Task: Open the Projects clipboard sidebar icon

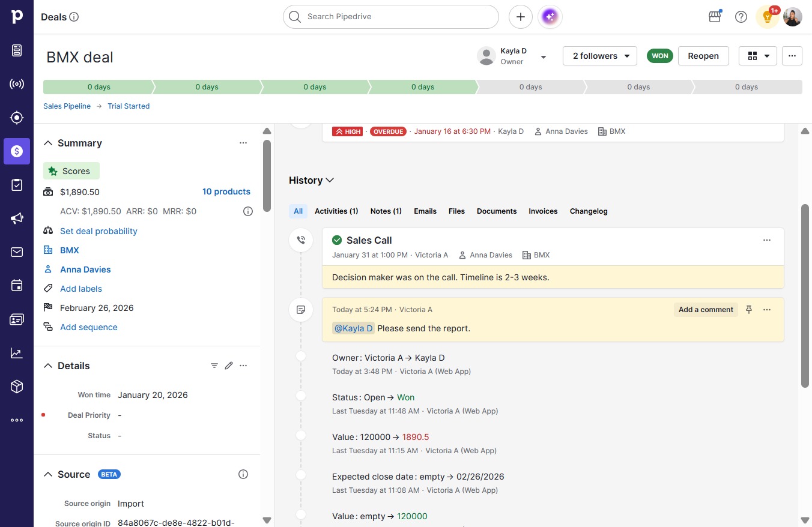Action: pyautogui.click(x=17, y=185)
